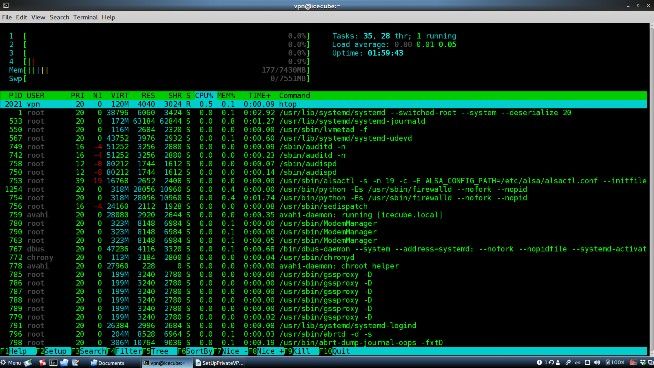Click F1 Help in htop footer

tap(18, 351)
